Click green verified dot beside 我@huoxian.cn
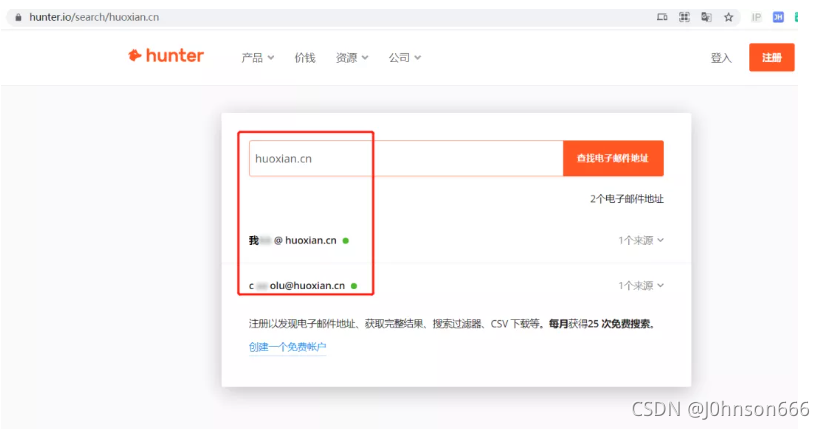The width and height of the screenshot is (825, 429). 346,241
